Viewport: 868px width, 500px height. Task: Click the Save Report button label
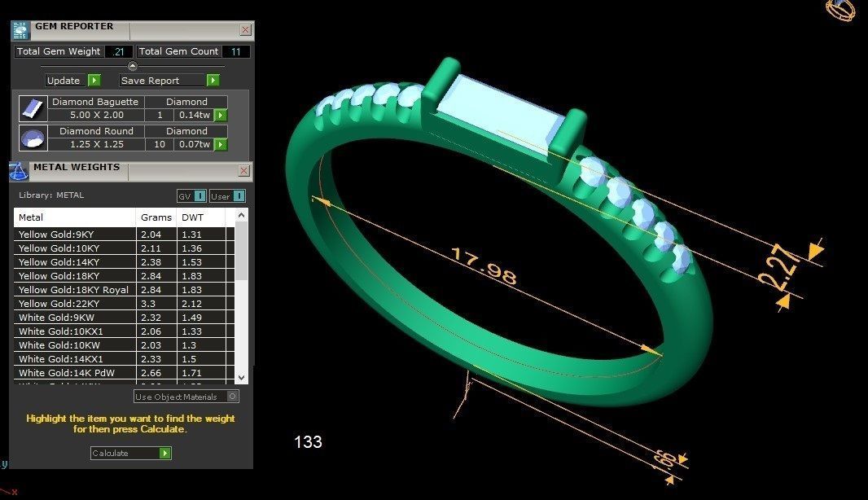click(x=150, y=81)
